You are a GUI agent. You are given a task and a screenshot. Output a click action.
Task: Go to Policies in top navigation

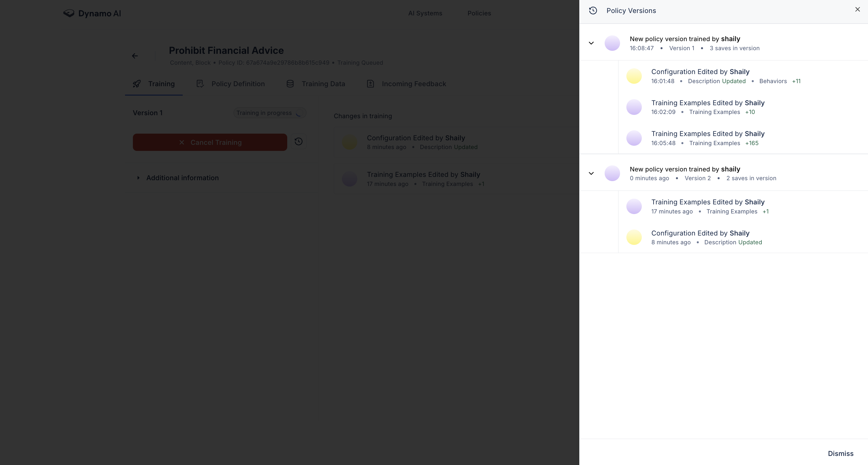479,14
